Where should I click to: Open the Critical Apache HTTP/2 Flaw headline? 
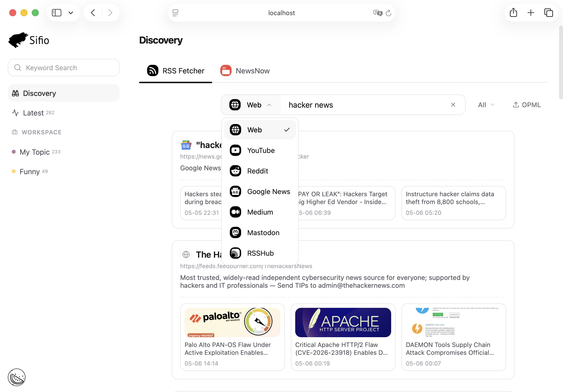(341, 349)
